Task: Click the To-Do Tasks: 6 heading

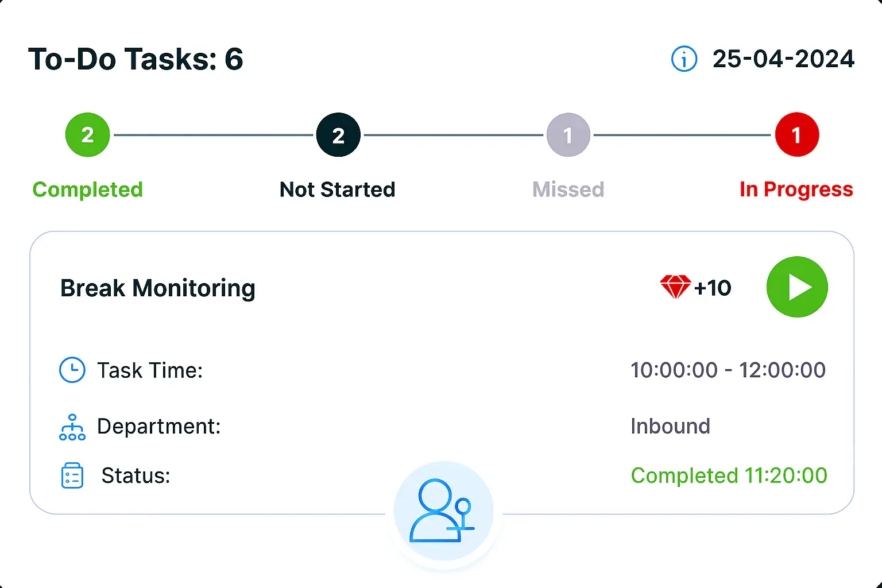Action: pyautogui.click(x=136, y=59)
